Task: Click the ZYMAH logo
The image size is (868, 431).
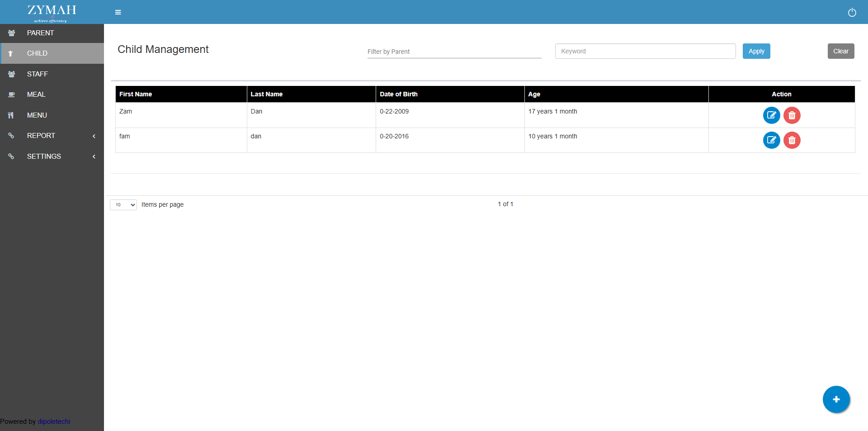Action: point(52,12)
